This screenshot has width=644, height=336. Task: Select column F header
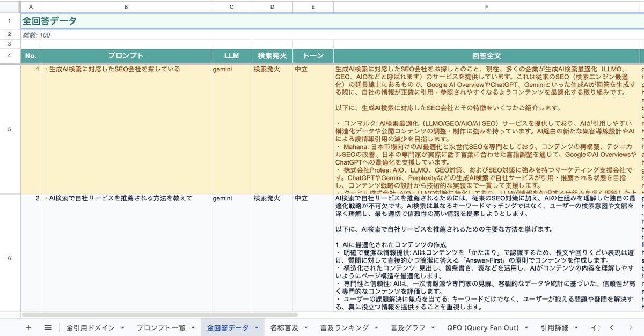487,6
